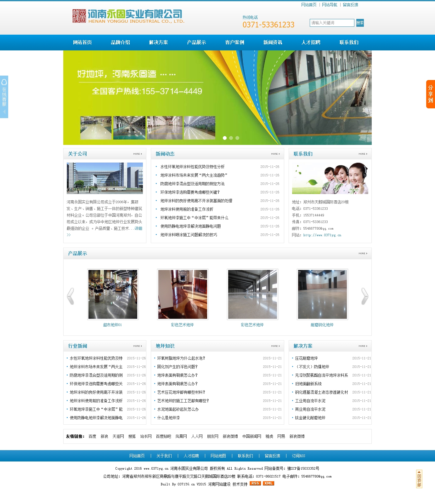Open the online customer service sidebar
Viewport: 435px width, 504px height.
click(4, 97)
